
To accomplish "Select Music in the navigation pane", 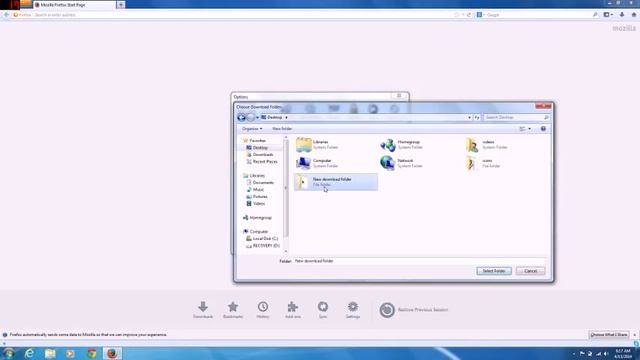I will coord(255,189).
